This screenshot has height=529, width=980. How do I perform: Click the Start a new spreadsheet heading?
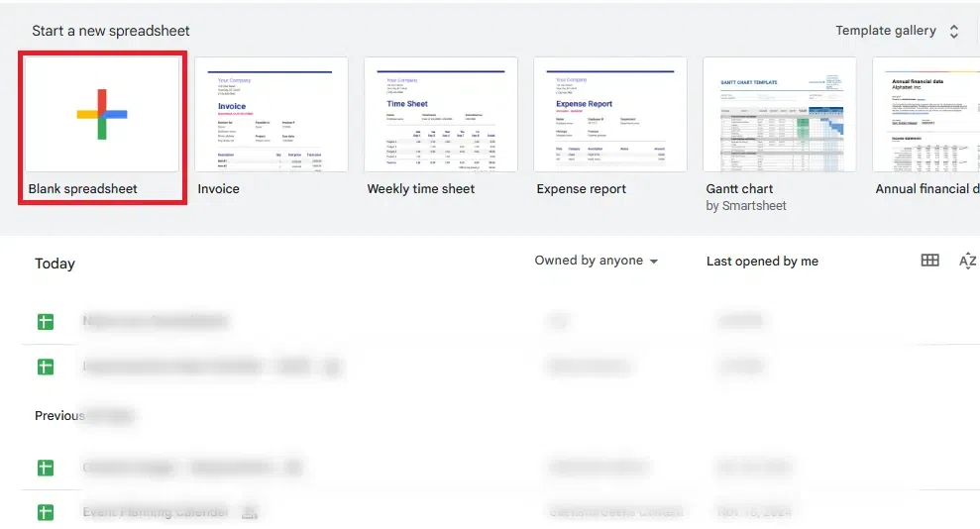[111, 31]
